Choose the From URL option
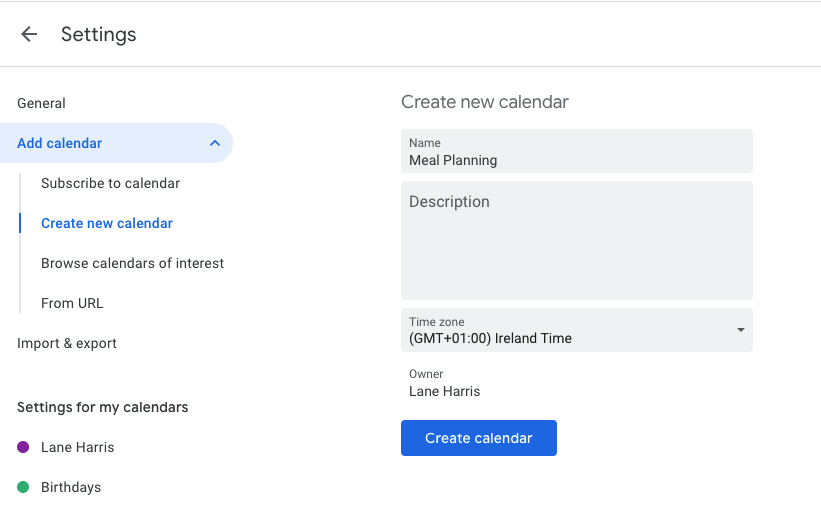Screen dimensions: 821x513 click(72, 303)
